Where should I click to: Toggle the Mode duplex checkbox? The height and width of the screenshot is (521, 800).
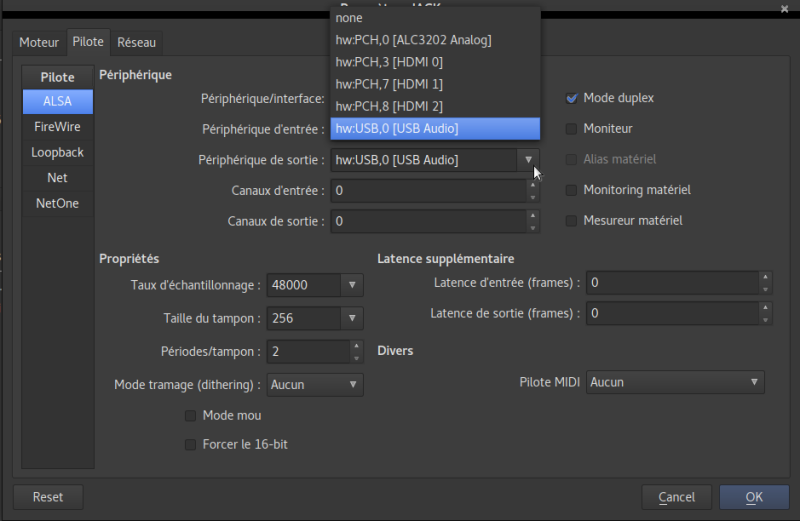click(x=573, y=98)
